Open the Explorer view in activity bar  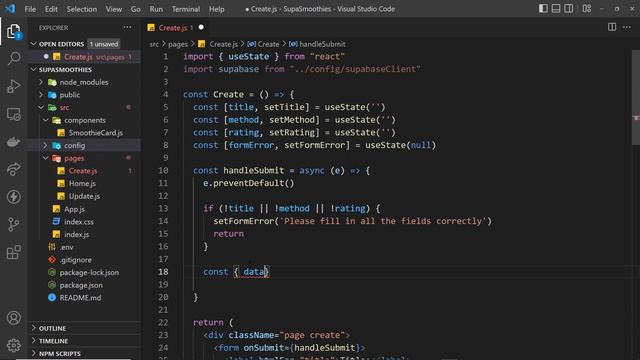[x=13, y=31]
